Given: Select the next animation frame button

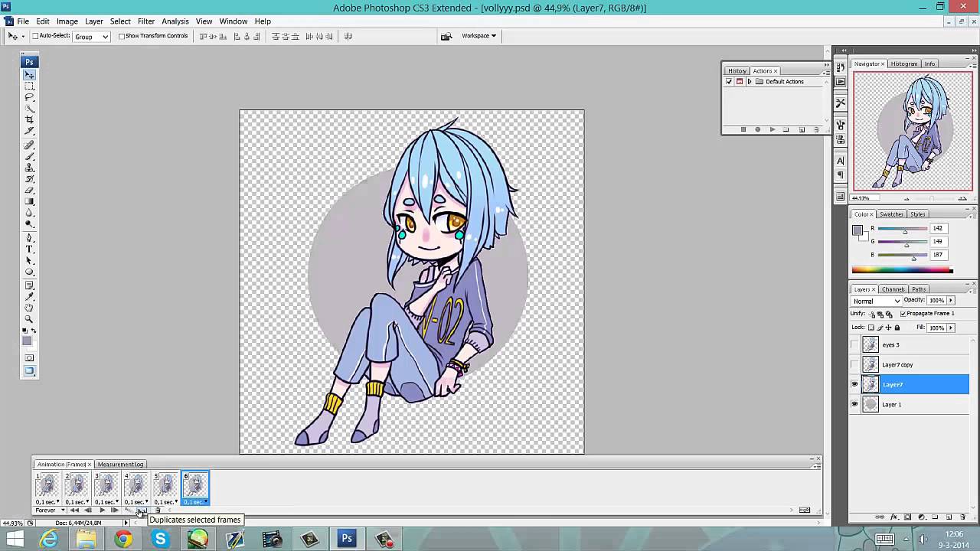Looking at the screenshot, I should click(115, 510).
